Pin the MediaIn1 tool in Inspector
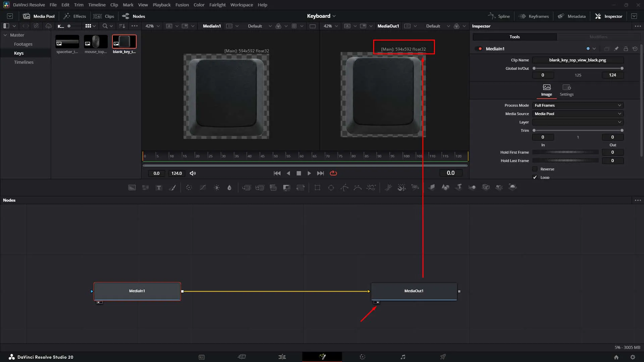 click(616, 49)
